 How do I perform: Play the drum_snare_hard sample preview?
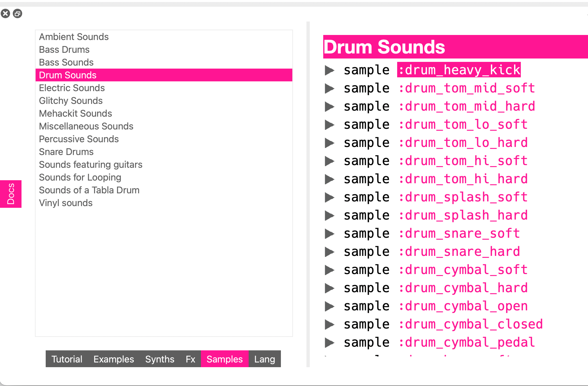[330, 252]
